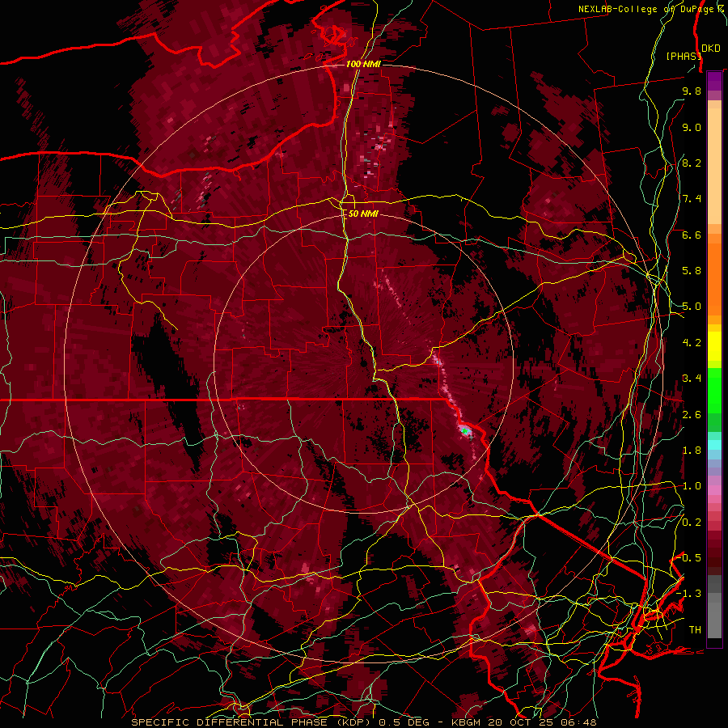The image size is (728, 728).
Task: Click the -0.5 value on color scale
Action: coord(689,558)
